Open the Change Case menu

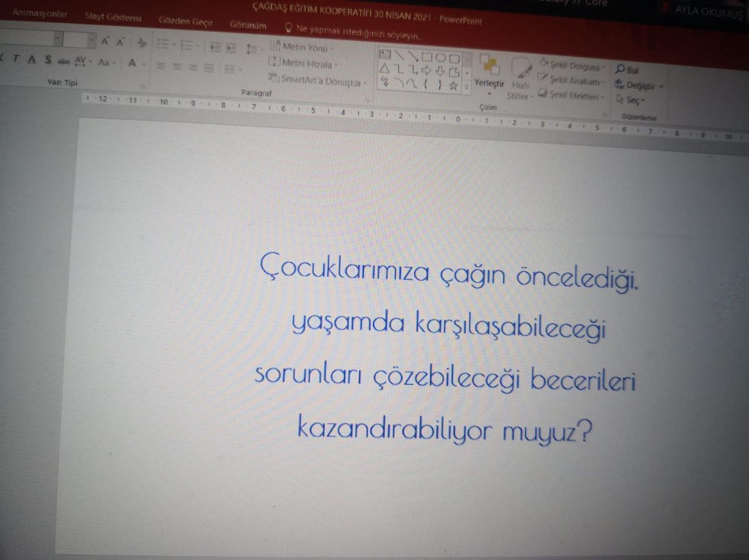tap(107, 63)
